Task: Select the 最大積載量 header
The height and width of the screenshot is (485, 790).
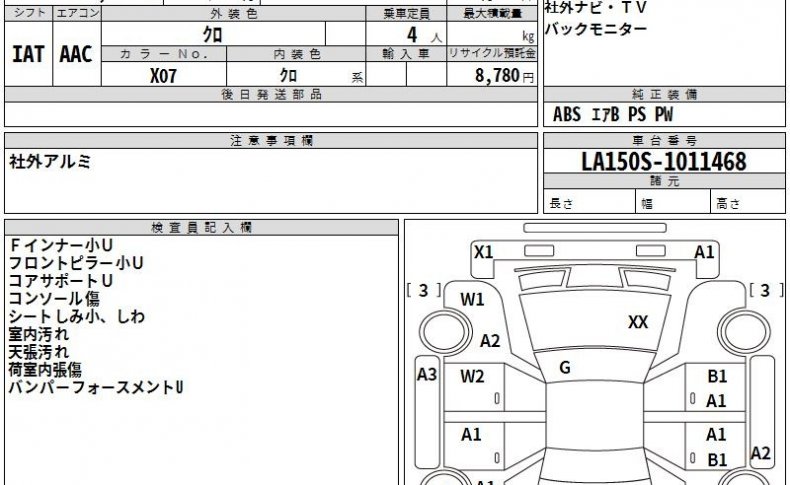Action: [492, 14]
